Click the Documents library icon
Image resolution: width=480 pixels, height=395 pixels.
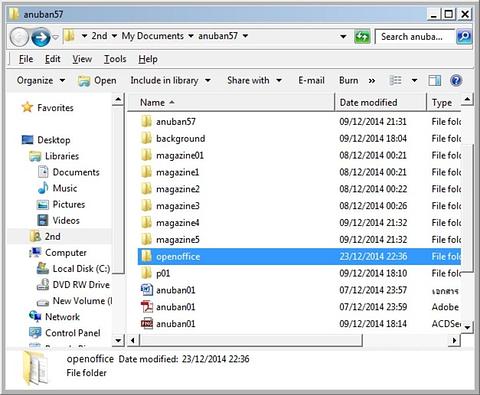pyautogui.click(x=43, y=172)
